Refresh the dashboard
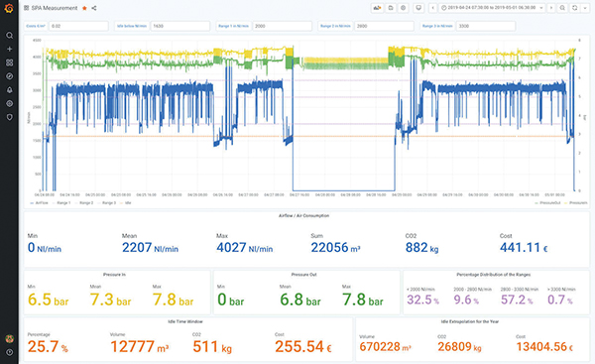595x364 pixels. pos(575,8)
